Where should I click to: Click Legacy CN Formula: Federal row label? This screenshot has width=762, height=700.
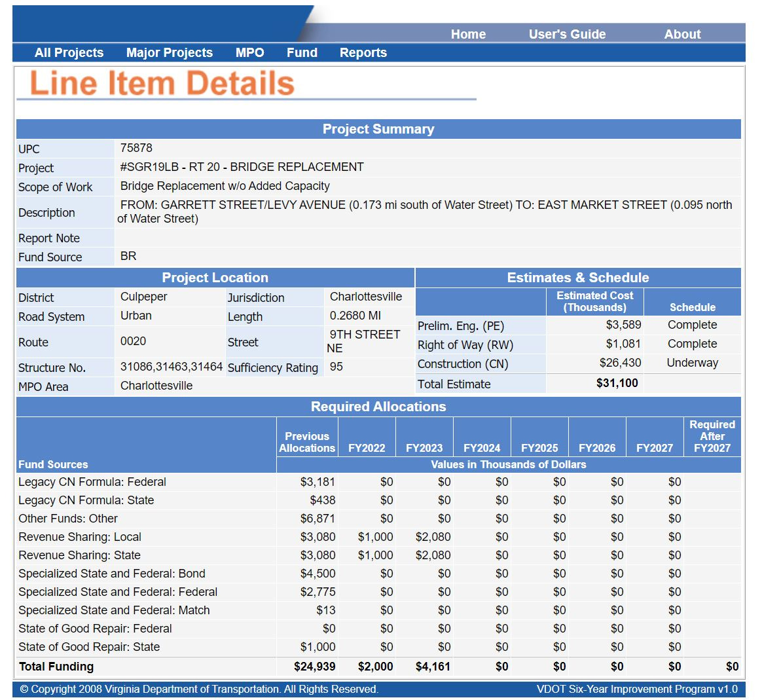[x=92, y=482]
